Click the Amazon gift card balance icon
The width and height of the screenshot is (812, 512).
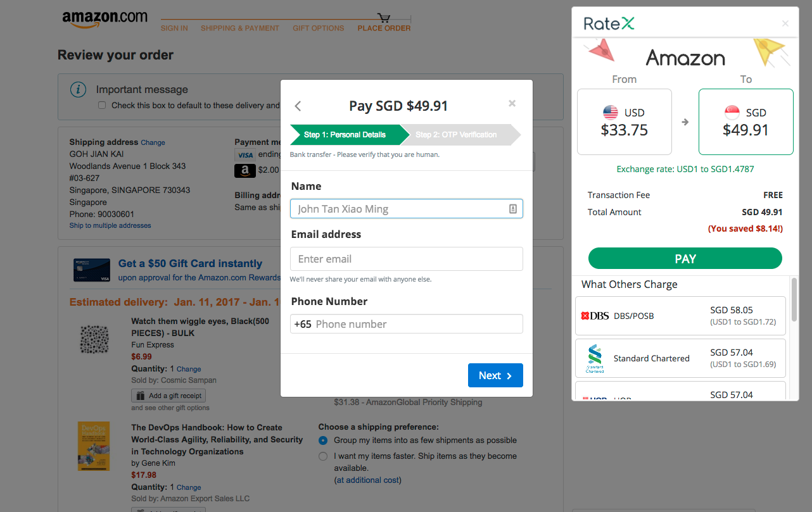coord(244,170)
